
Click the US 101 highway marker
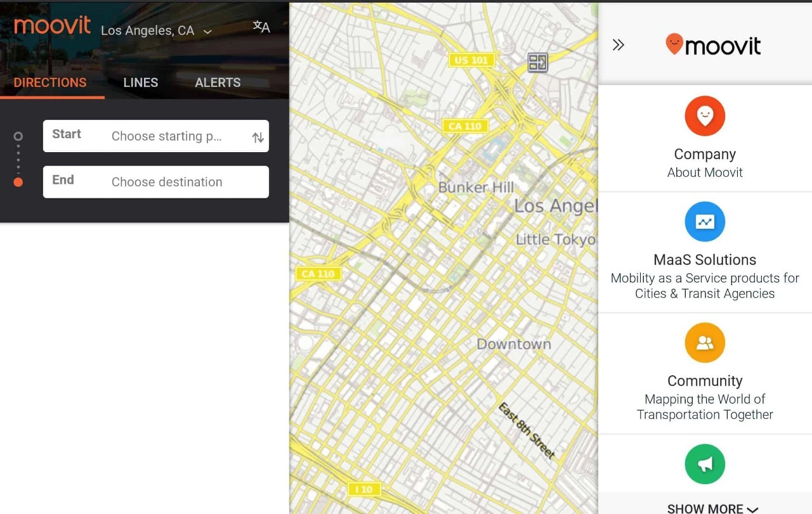click(x=471, y=60)
